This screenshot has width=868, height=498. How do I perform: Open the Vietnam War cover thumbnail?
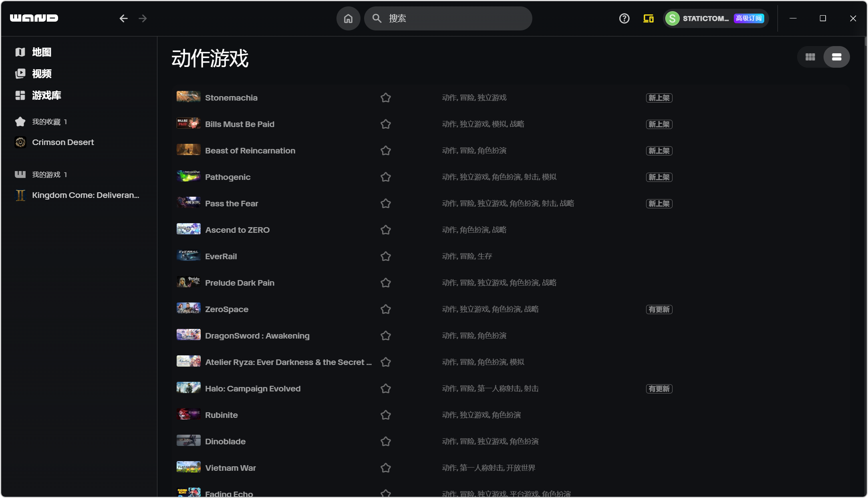[x=189, y=467]
